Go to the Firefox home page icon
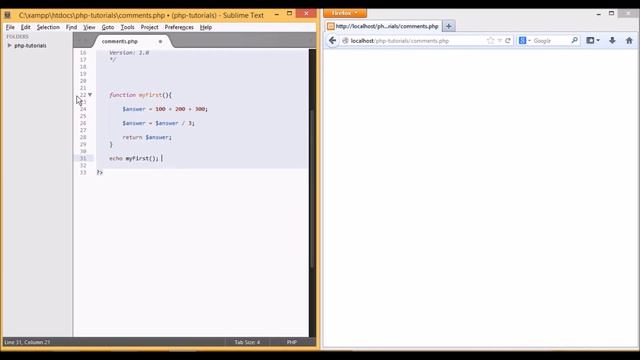The height and width of the screenshot is (360, 640). coord(629,40)
